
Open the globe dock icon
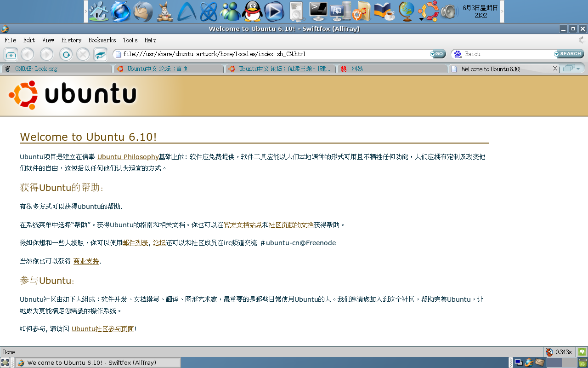[406, 11]
